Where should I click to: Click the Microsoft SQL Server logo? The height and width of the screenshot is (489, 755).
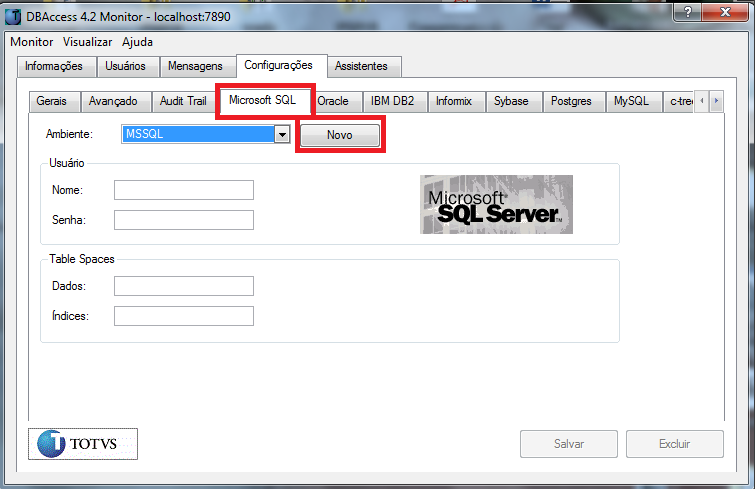(496, 205)
